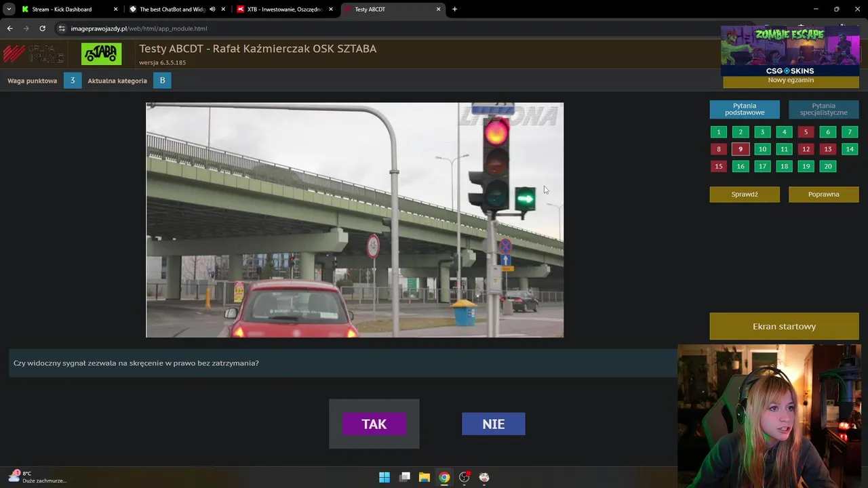Jump to question 17
Viewport: 868px width, 488px height.
pyautogui.click(x=762, y=166)
